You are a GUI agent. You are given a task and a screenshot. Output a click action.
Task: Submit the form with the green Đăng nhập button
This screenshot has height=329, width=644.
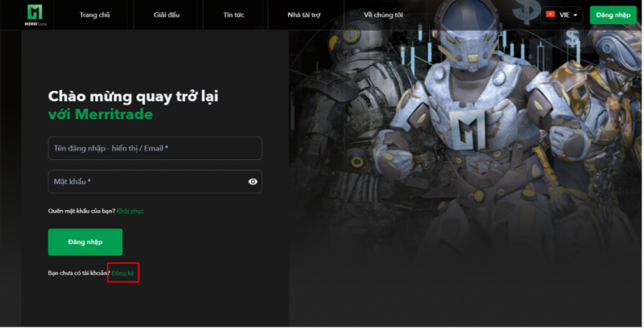coord(85,242)
